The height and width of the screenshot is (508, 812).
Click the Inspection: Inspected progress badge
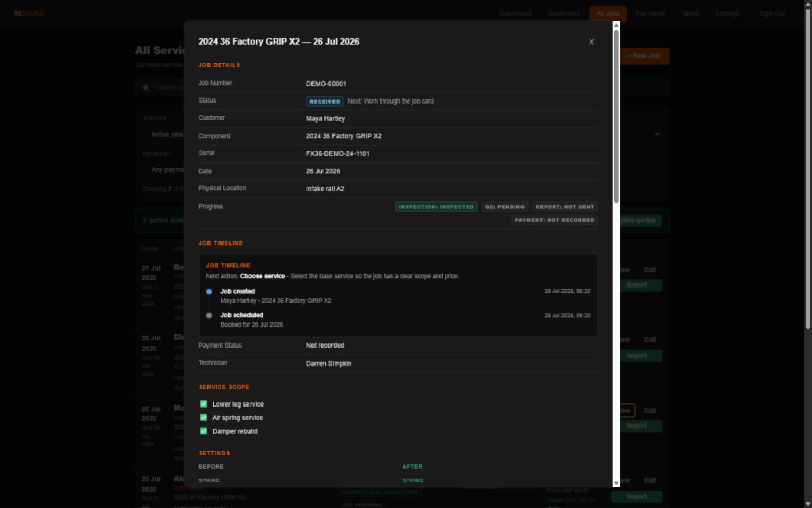coord(436,207)
